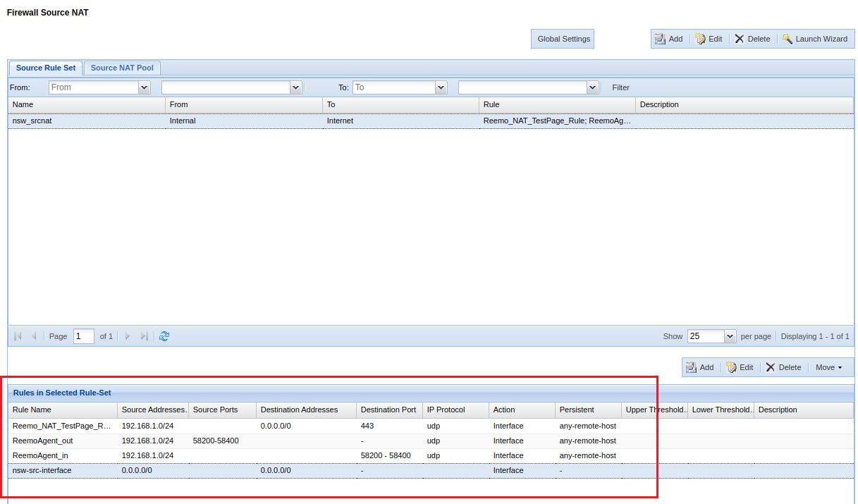
Task: Expand the per page count dropdown
Action: coord(730,336)
